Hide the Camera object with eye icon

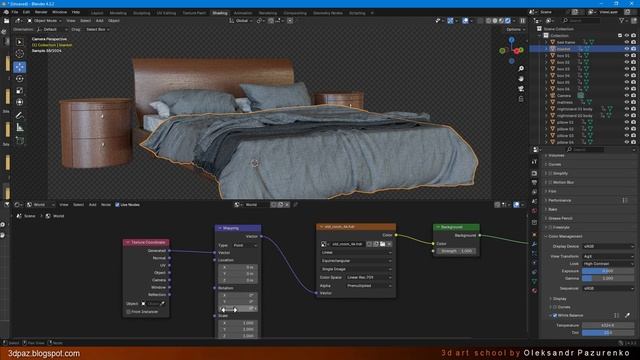(627, 96)
